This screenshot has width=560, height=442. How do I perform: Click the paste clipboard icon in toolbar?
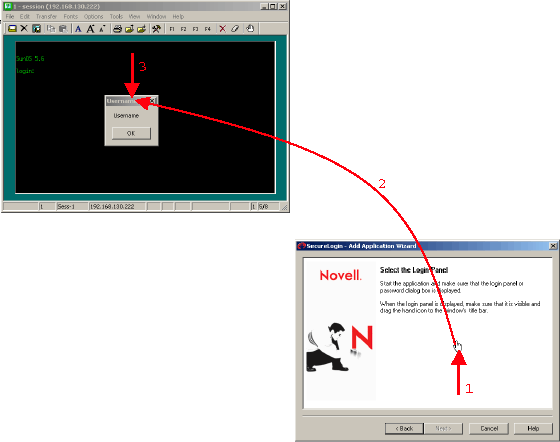[63, 29]
